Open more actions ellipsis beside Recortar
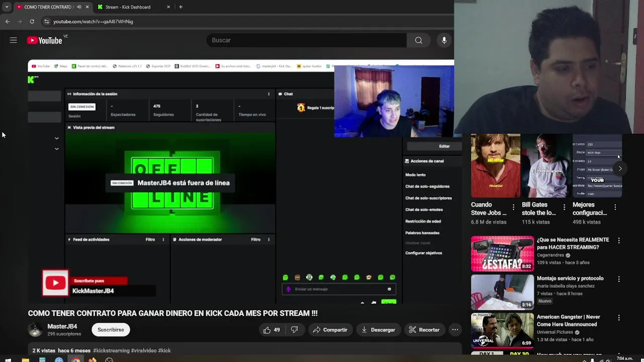Screen dimensions: 644x362 (455, 330)
